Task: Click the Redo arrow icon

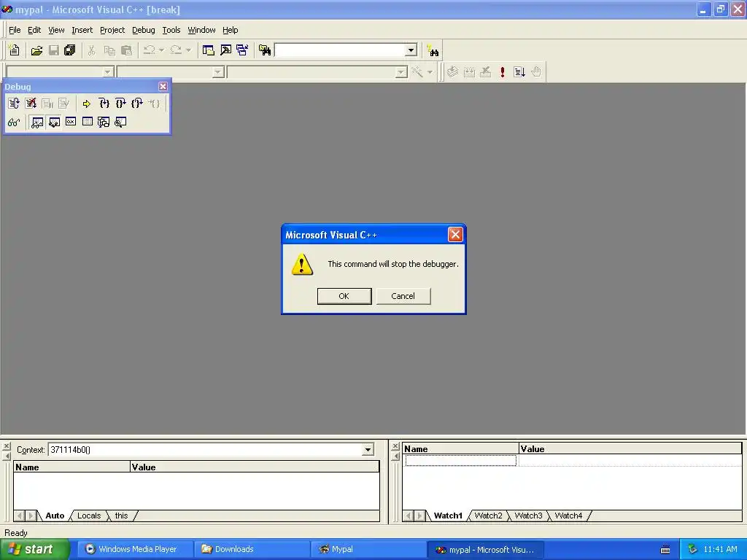Action: (176, 50)
